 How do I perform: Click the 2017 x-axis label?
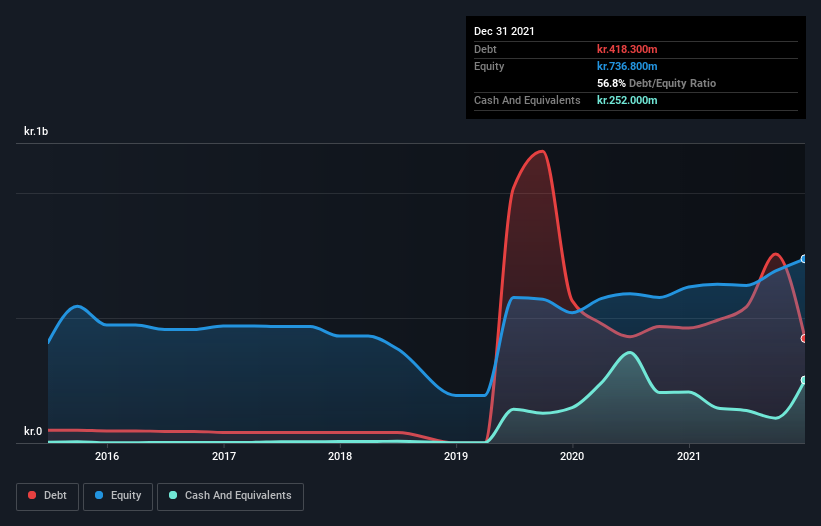point(224,456)
